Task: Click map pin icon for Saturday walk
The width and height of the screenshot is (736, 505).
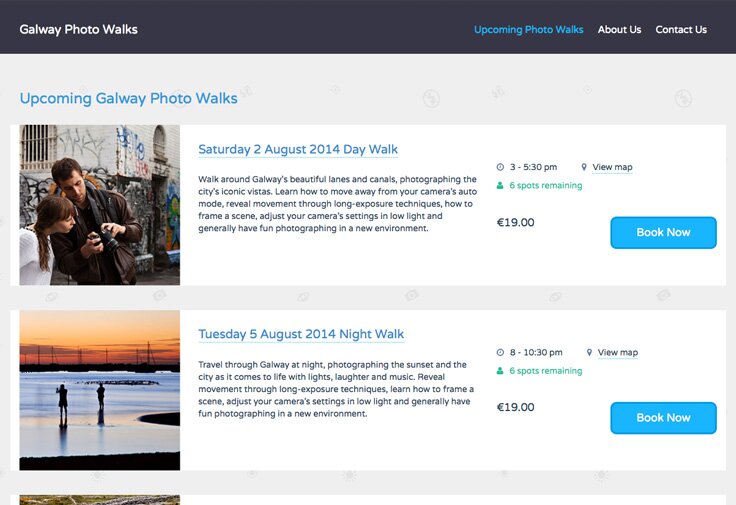Action: click(x=585, y=167)
